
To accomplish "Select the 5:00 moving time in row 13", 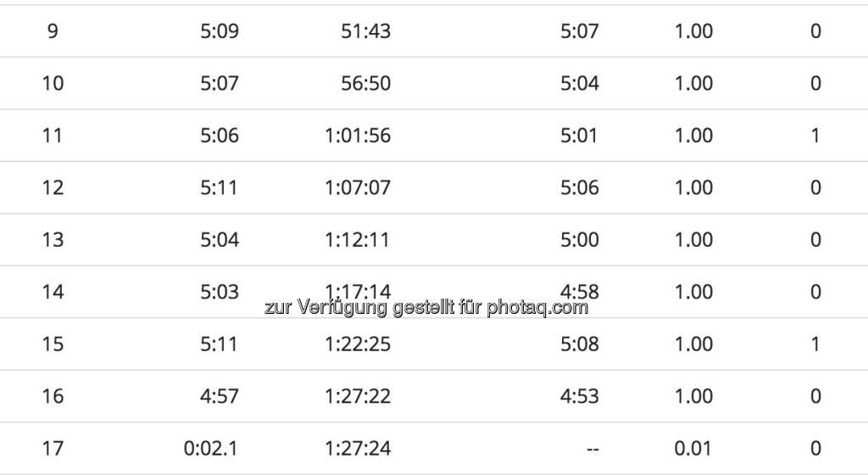I will coord(580,240).
